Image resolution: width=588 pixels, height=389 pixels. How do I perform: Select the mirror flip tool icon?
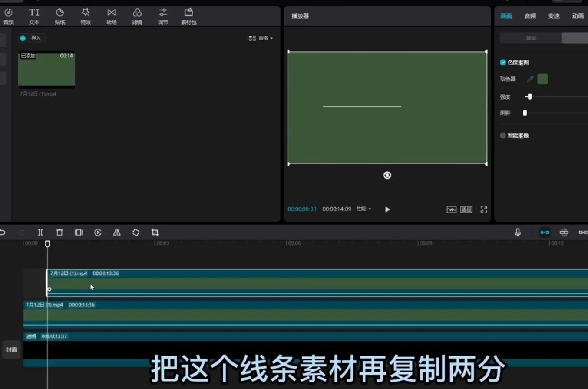117,233
